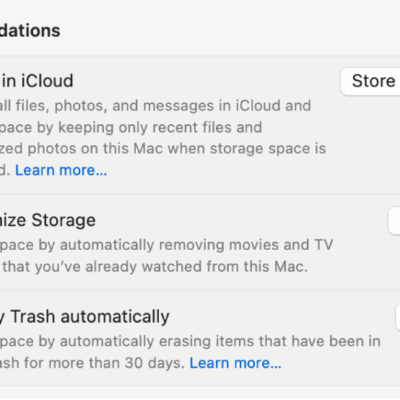Click text 'files, photos, and messages in iCloud and'
Screen dimensions: 400x400
click(163, 106)
